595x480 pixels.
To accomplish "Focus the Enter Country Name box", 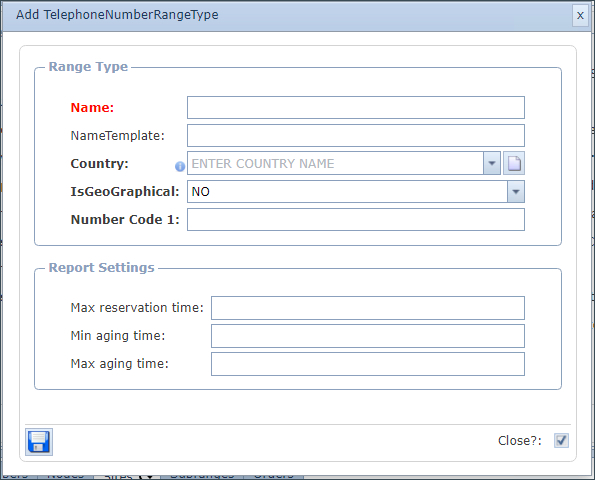I will 335,163.
